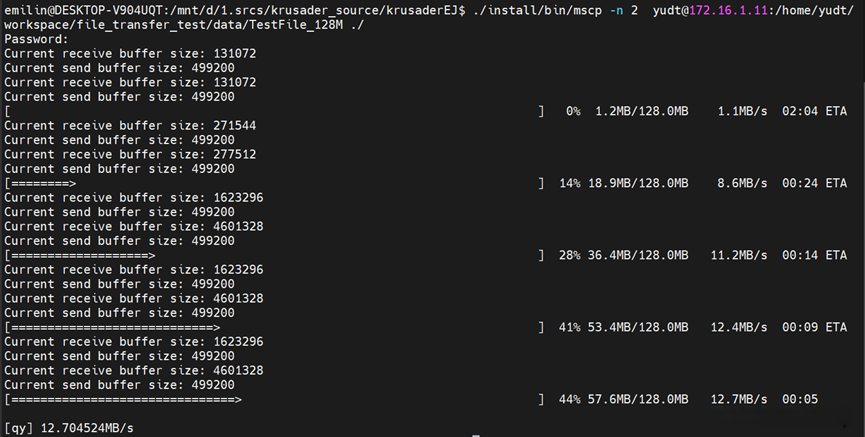Click the 11.2MB/s transfer speed
Screen dimensions: 865x437
[x=738, y=256]
